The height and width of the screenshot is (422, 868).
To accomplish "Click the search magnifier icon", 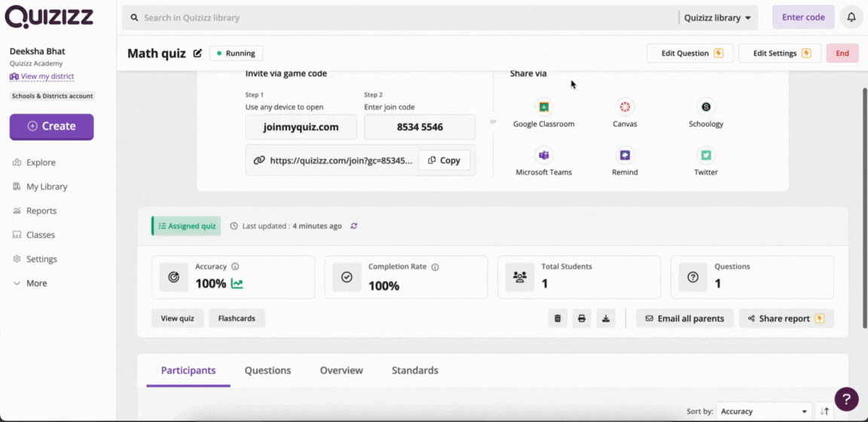I will [134, 18].
